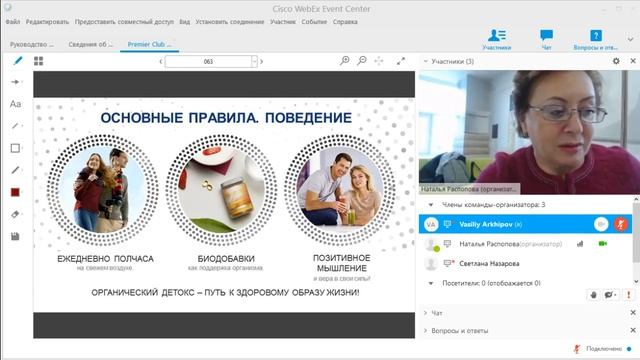Collapse the Участники (3) panel
640x360 pixels.
point(426,61)
